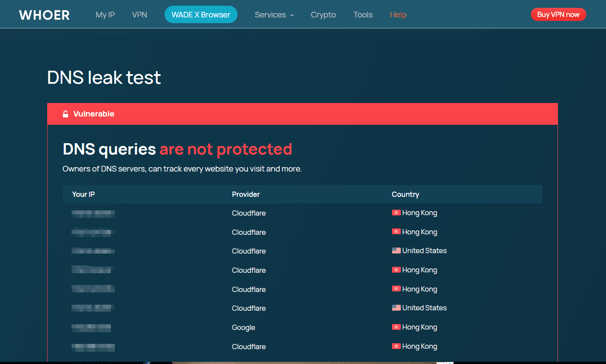
Task: Click the Country column header
Action: click(405, 194)
